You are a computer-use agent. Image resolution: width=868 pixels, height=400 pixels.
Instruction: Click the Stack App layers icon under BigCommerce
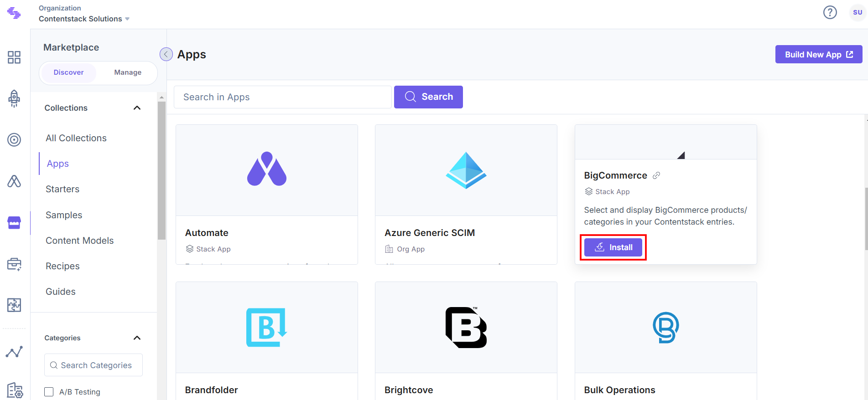pyautogui.click(x=589, y=192)
